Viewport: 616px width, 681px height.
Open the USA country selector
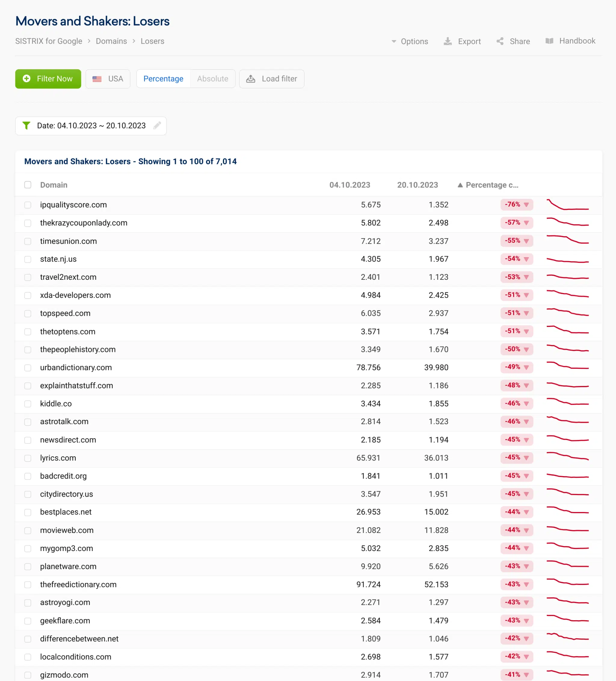[x=108, y=79]
